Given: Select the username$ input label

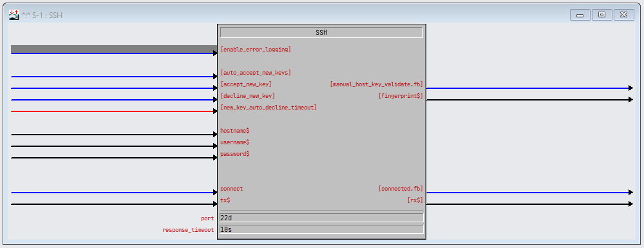Looking at the screenshot, I should [235, 142].
